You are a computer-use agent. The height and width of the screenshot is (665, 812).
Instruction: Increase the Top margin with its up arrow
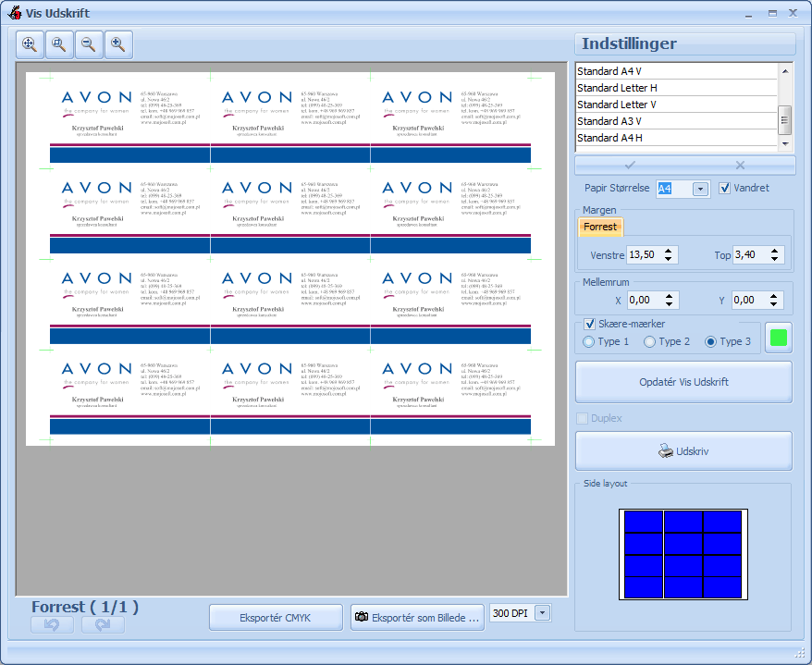(775, 251)
